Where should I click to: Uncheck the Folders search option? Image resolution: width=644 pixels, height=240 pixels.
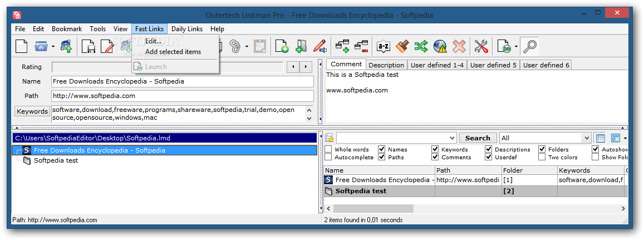[x=542, y=150]
